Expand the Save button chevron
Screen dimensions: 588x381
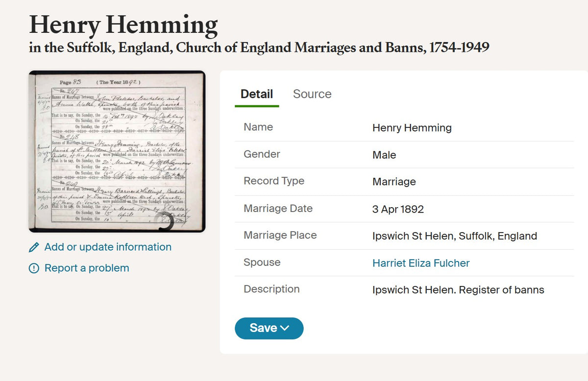point(285,328)
